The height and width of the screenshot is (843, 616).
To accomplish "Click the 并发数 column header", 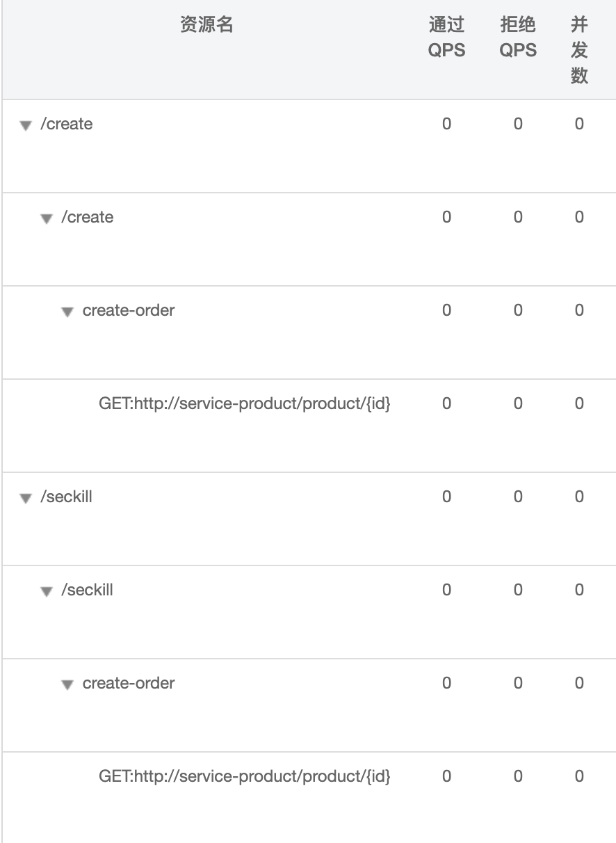I will [579, 51].
